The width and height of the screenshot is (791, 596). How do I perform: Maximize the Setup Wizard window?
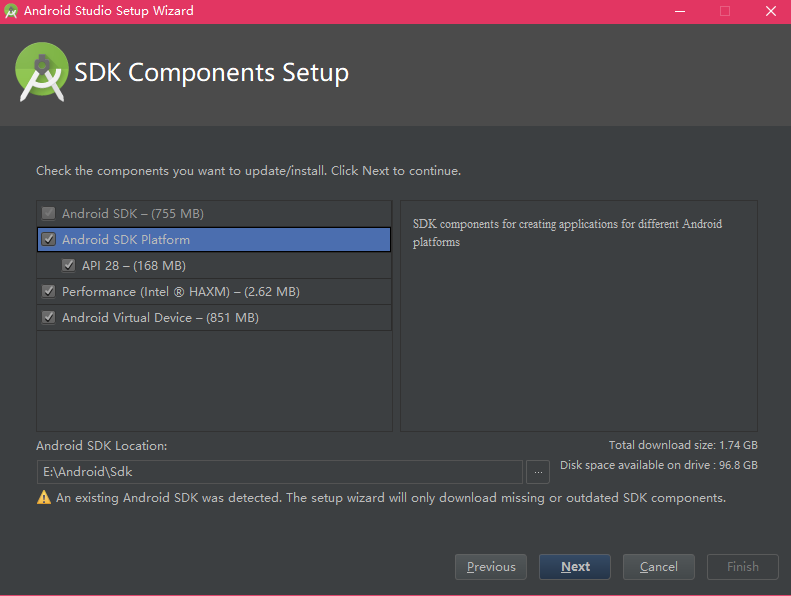click(x=725, y=11)
